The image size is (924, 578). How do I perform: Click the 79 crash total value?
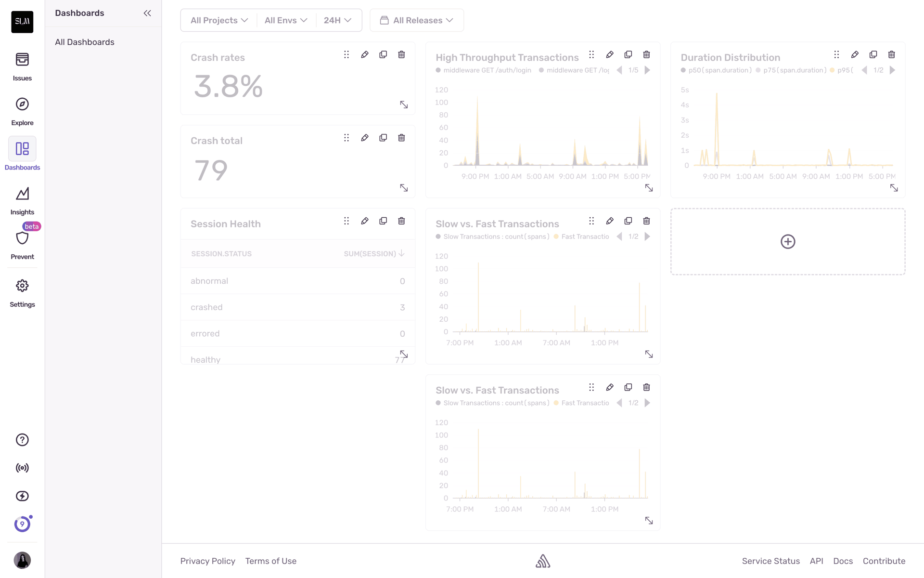pos(211,170)
